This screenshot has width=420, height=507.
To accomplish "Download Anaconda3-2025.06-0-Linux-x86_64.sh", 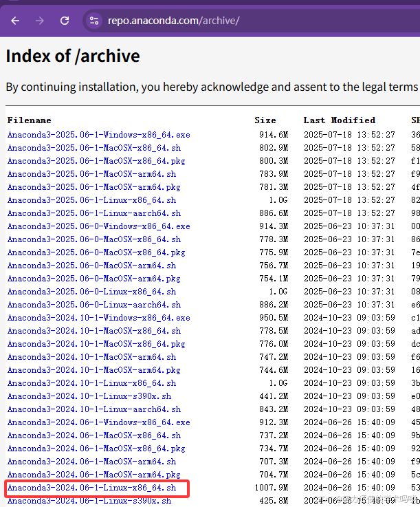I will 91,292.
